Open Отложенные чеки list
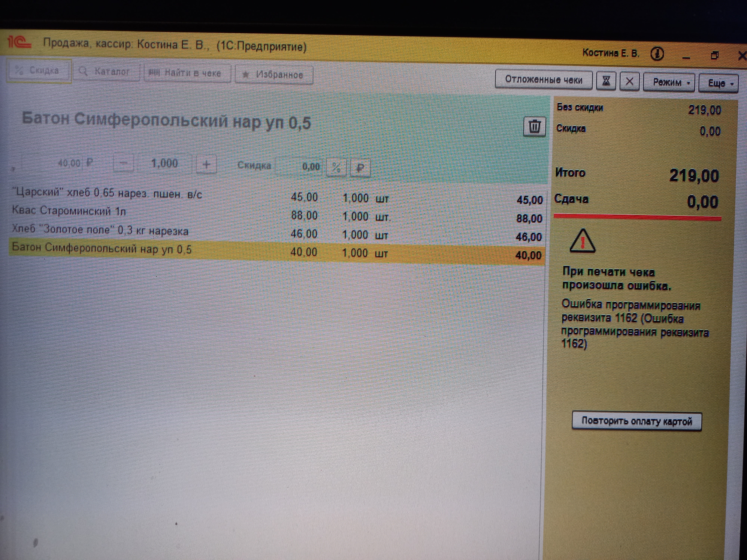 (543, 80)
